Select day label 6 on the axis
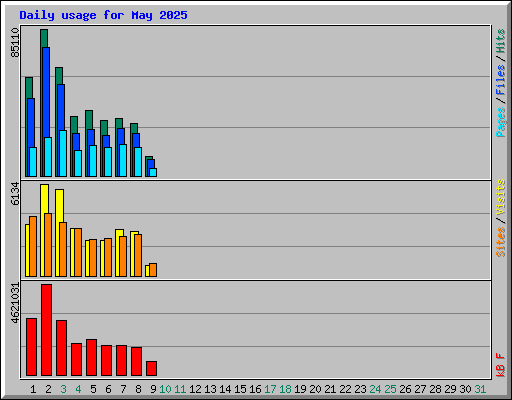This screenshot has height=400, width=512. tap(108, 389)
